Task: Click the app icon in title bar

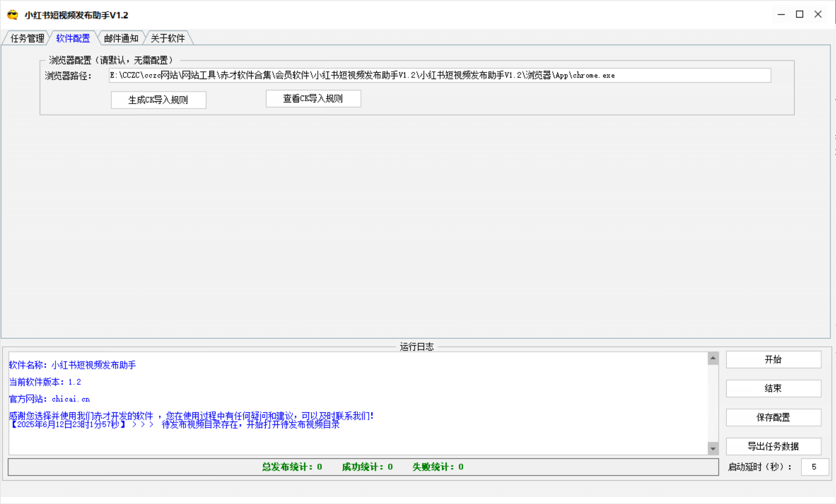Action: tap(12, 15)
